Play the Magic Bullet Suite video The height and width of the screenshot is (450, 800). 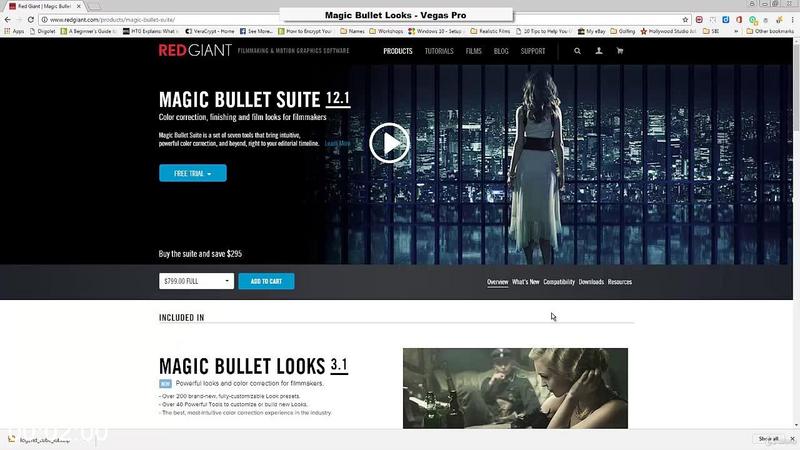coord(389,143)
